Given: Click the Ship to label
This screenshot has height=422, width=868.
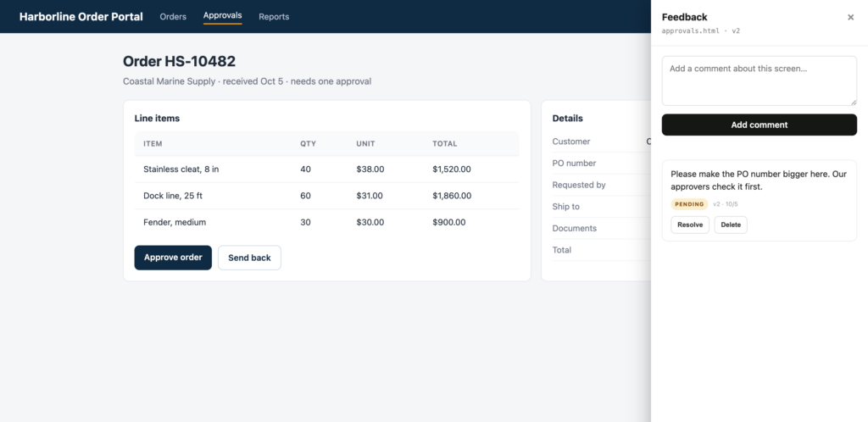Looking at the screenshot, I should pos(565,206).
